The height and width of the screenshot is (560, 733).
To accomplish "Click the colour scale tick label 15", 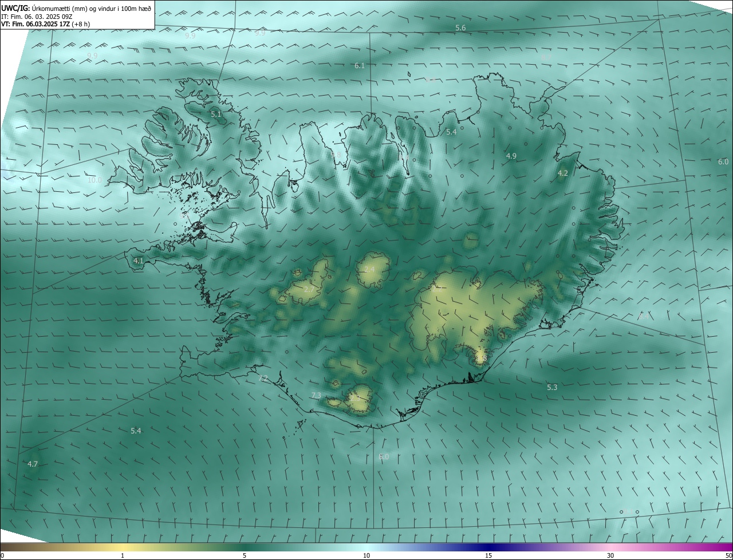I will [488, 555].
